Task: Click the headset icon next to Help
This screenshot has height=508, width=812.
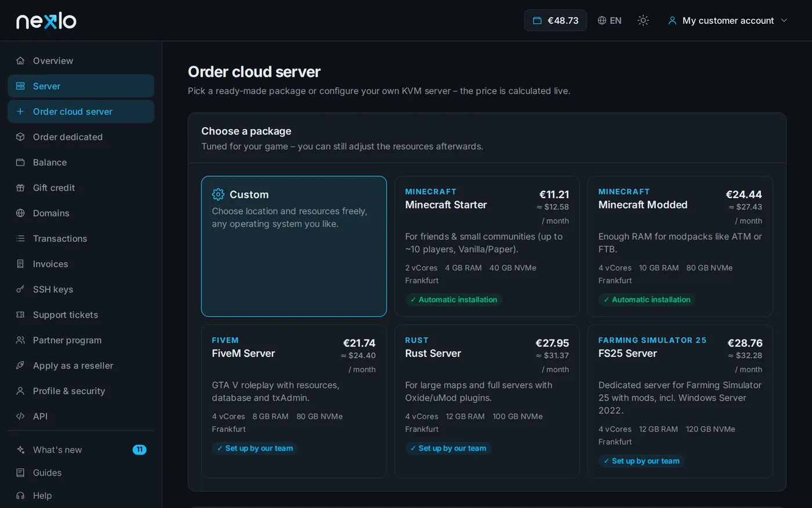Action: [20, 495]
